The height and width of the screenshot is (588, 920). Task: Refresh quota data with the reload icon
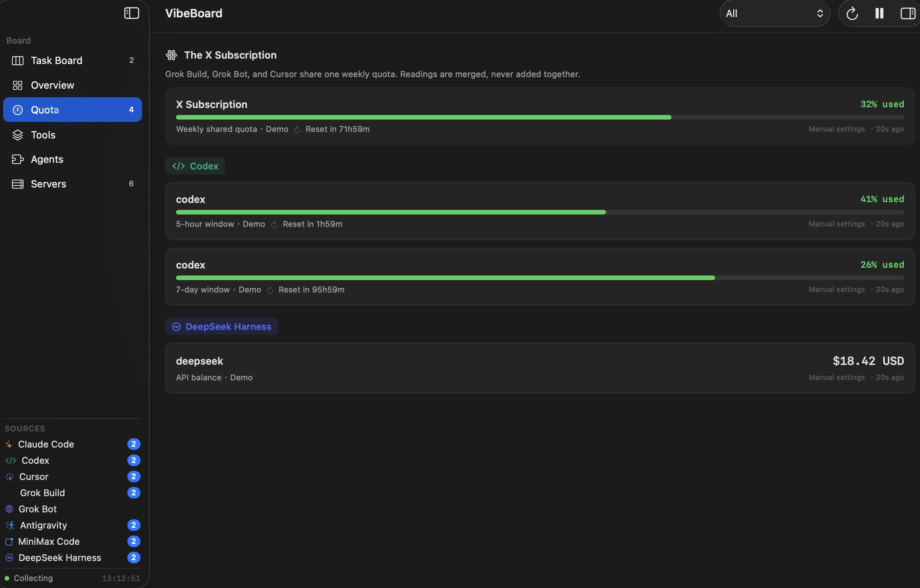pyautogui.click(x=852, y=14)
